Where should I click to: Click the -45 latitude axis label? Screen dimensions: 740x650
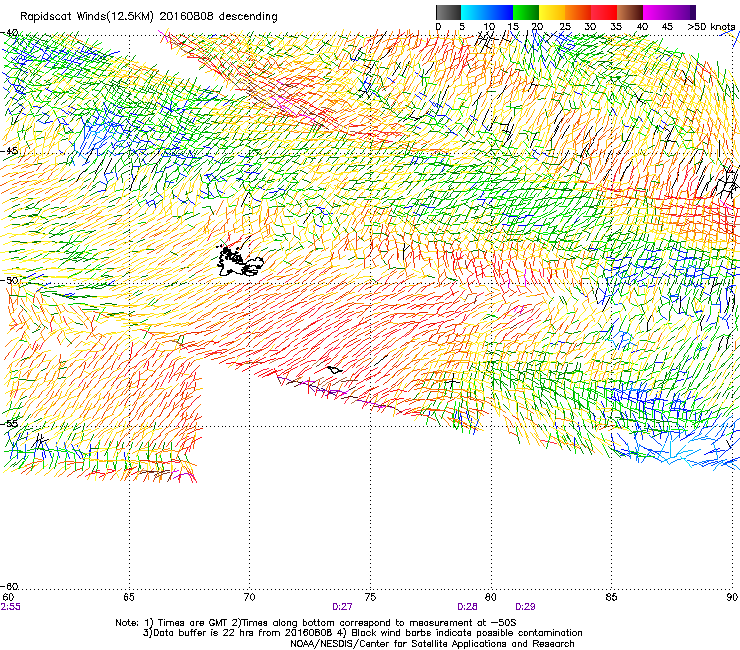pyautogui.click(x=9, y=151)
